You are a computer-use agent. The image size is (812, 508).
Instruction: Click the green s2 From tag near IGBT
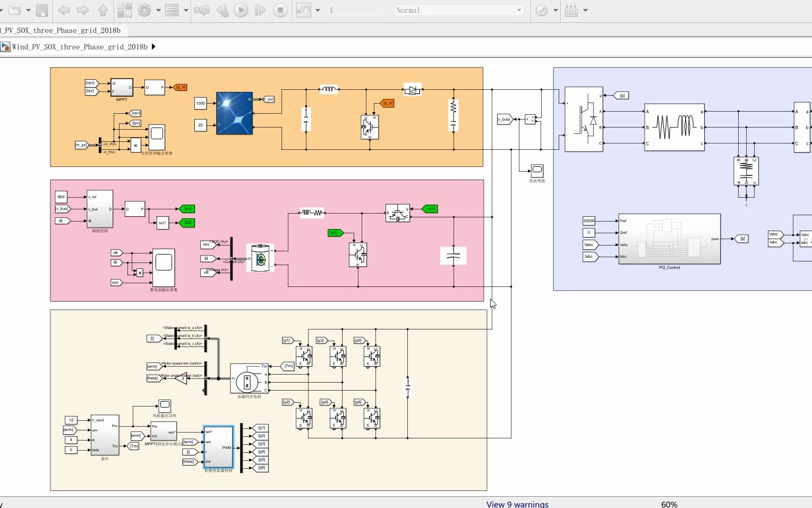(336, 233)
